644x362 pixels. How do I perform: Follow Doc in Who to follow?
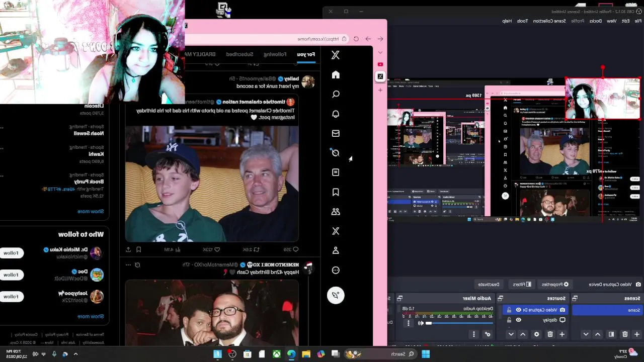[x=11, y=275]
